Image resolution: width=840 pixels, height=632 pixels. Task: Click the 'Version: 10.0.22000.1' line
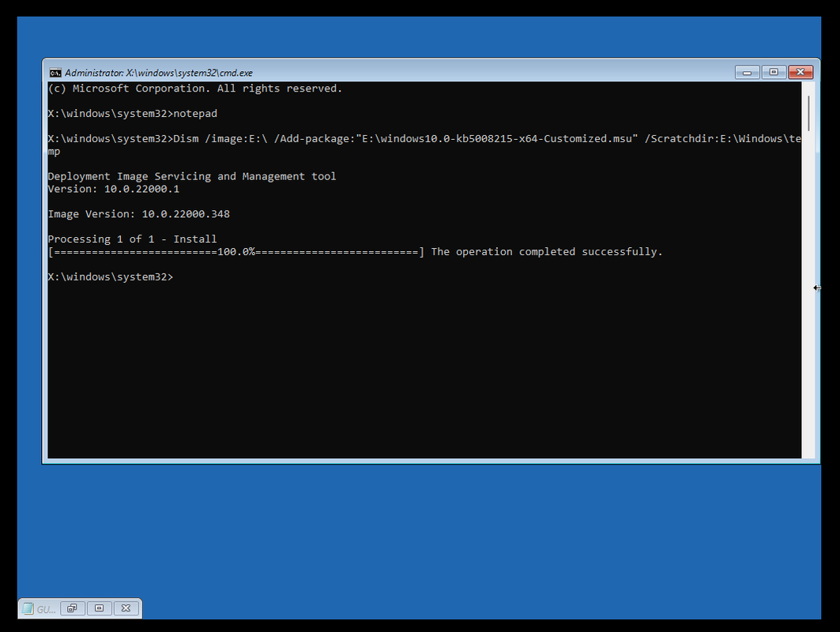click(114, 189)
